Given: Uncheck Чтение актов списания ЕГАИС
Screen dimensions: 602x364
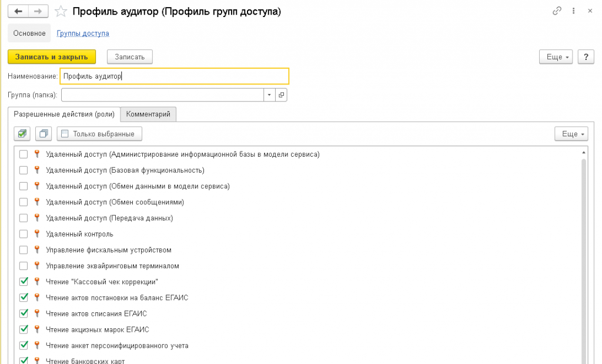Looking at the screenshot, I should click(x=24, y=314).
